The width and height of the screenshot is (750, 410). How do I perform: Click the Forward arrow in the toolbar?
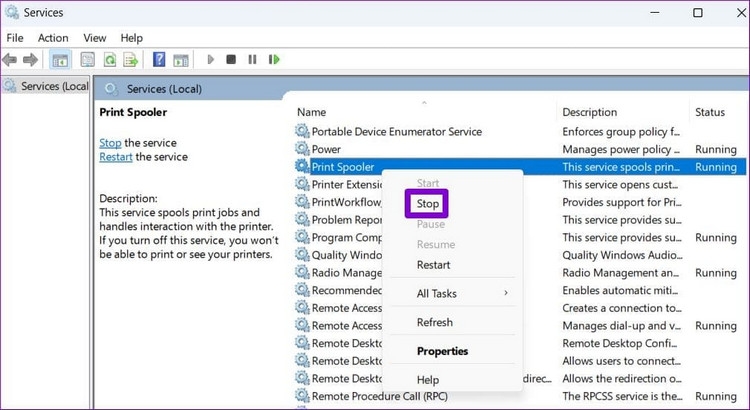[x=31, y=60]
